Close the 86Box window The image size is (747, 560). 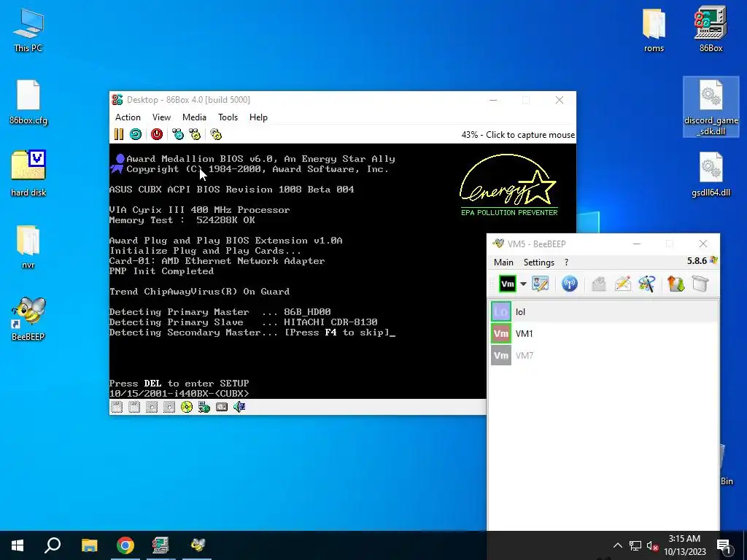560,100
